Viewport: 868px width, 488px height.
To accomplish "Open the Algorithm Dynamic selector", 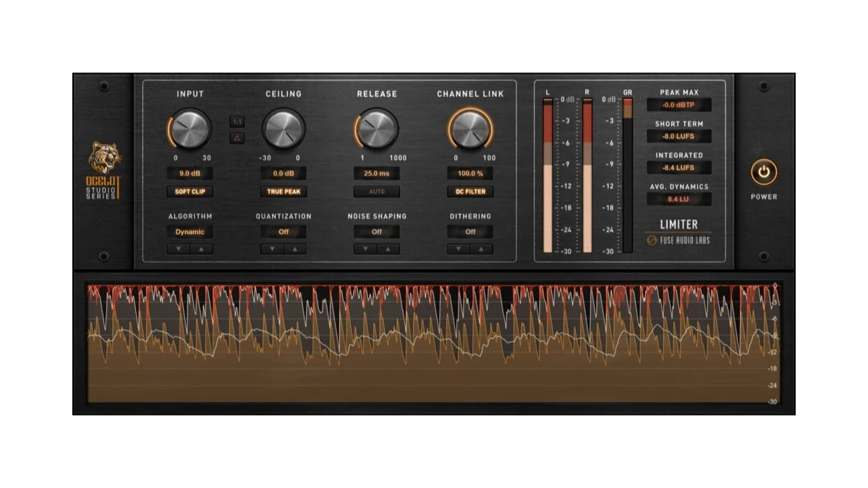I will click(x=190, y=232).
